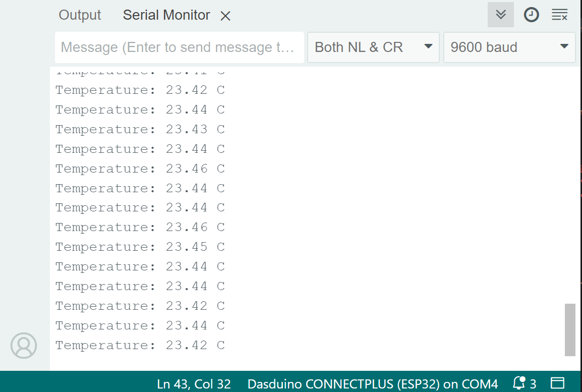Viewport: 582px width, 392px height.
Task: Click the message input field
Action: pos(179,47)
